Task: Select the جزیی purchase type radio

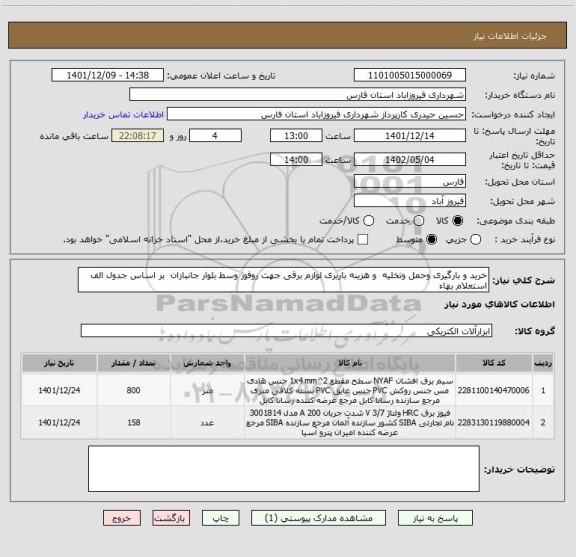Action: pos(475,240)
